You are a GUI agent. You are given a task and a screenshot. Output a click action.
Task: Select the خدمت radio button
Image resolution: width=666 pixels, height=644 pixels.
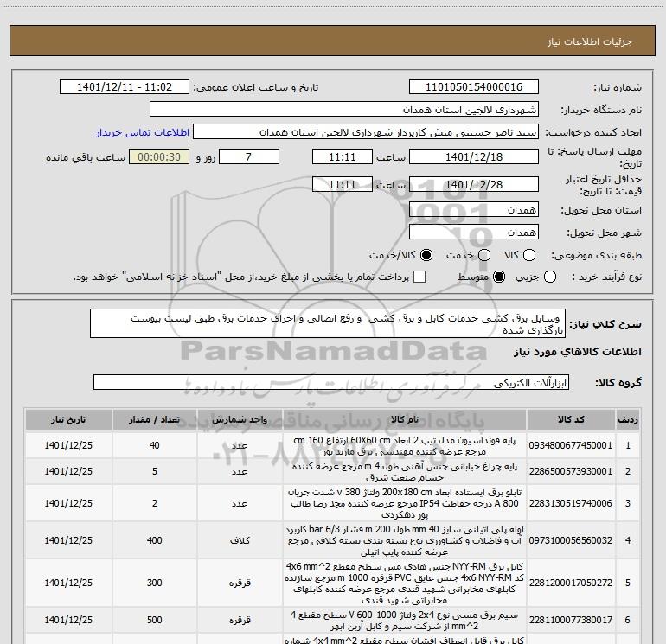click(x=484, y=255)
